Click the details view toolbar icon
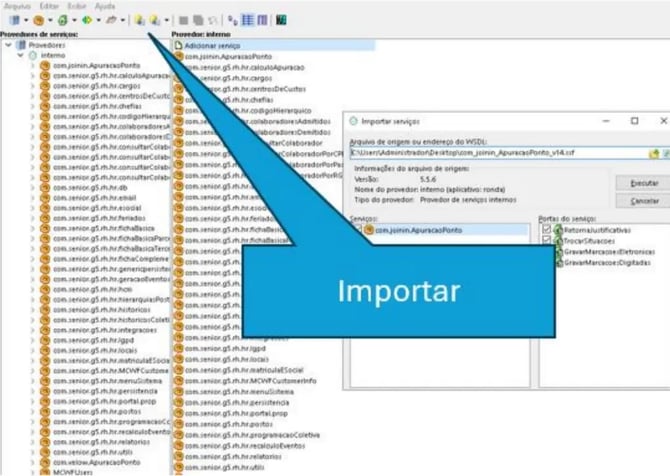Image resolution: width=670 pixels, height=476 pixels. pyautogui.click(x=261, y=20)
